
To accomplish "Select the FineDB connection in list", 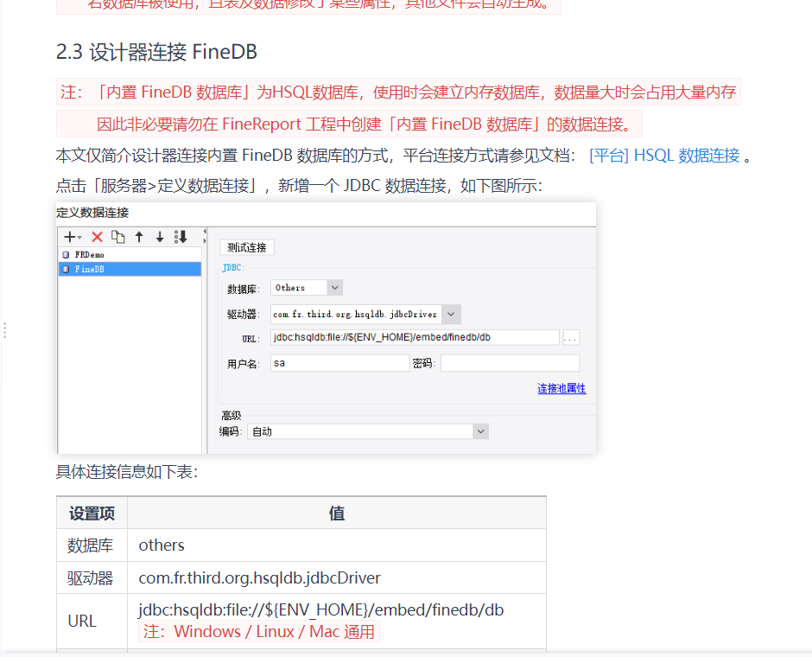I will point(130,269).
